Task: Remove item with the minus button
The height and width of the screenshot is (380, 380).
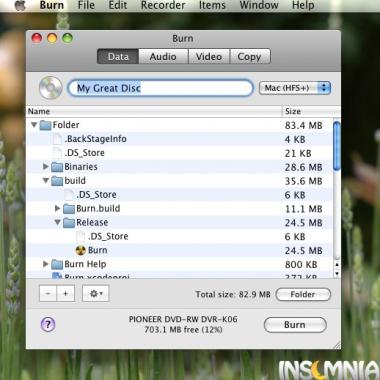Action: pos(48,294)
